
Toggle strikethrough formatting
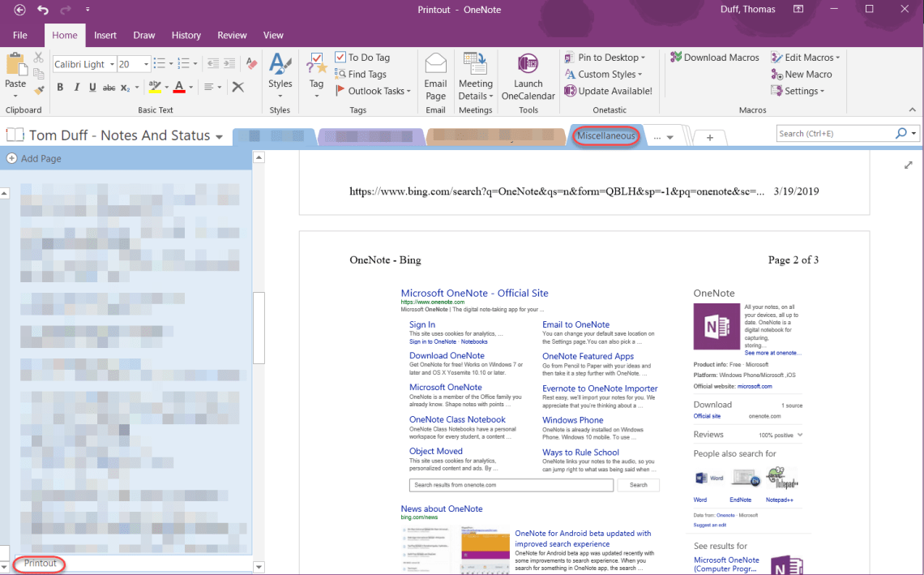(108, 87)
